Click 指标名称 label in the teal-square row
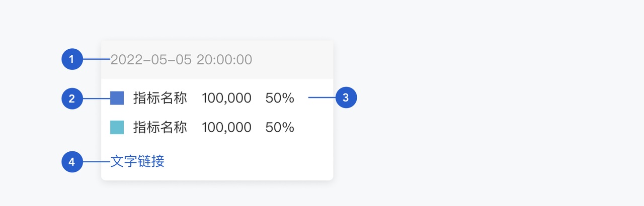Viewport: 644px width, 206px height. 160,128
